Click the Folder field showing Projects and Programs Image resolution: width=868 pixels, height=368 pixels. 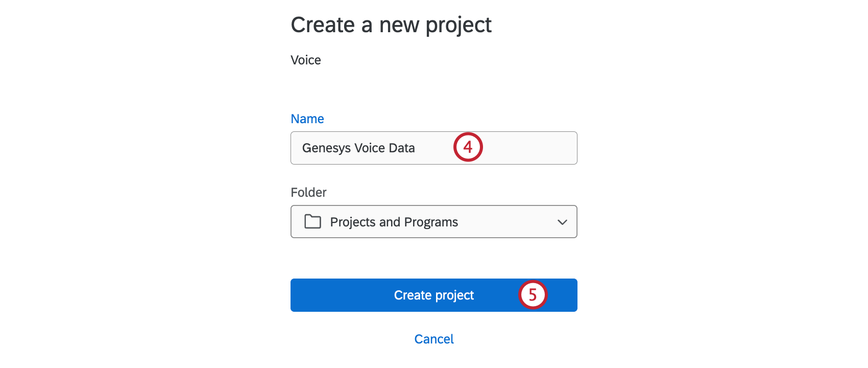pos(433,222)
